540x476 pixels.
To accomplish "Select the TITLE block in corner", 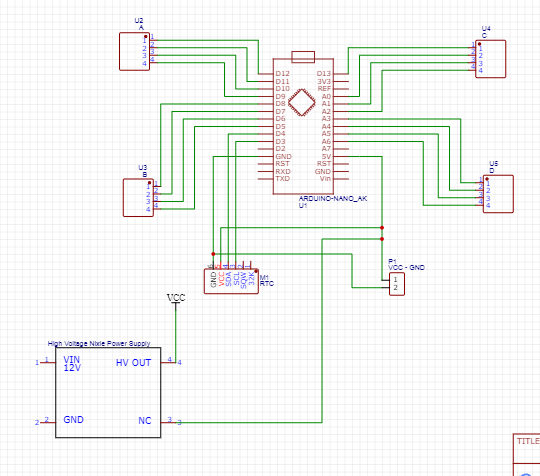I will click(527, 455).
